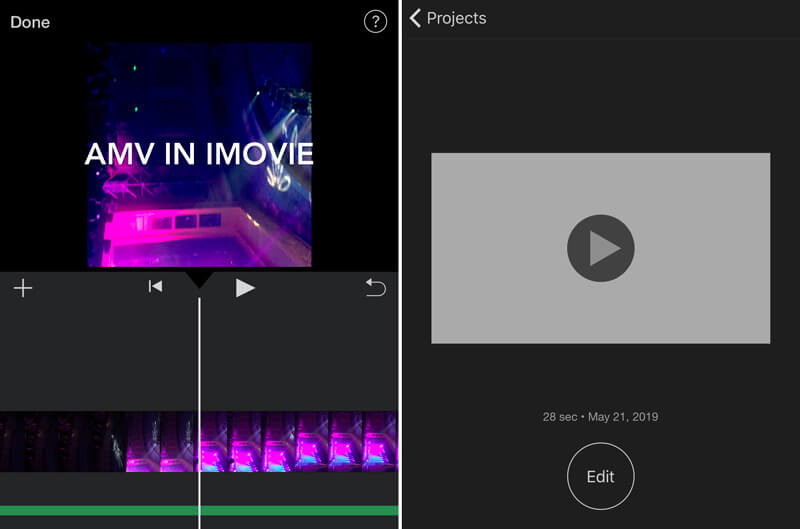
Task: Select the 'AMV IN IMOVIE' title text
Action: 199,153
